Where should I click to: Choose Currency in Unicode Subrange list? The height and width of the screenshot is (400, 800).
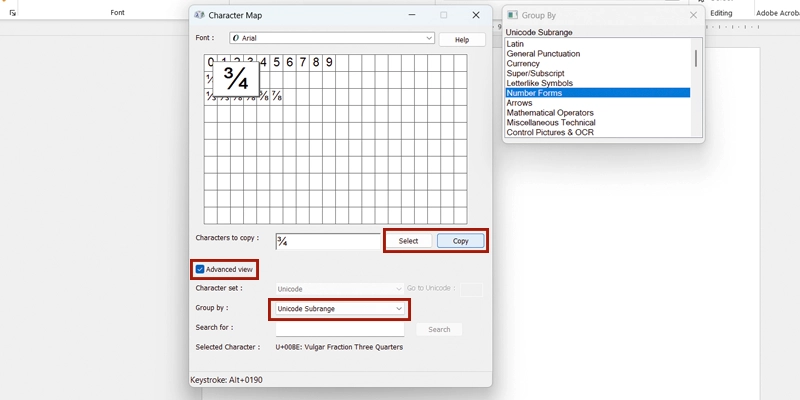tap(525, 64)
